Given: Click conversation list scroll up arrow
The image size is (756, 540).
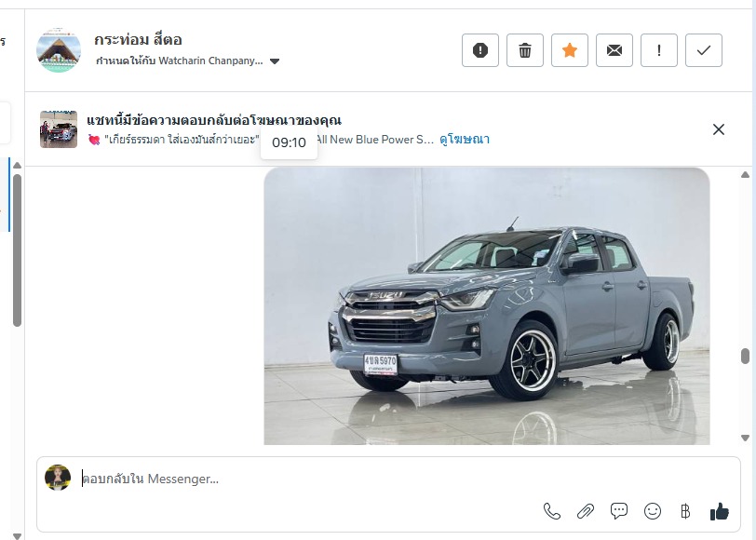Looking at the screenshot, I should [x=18, y=166].
